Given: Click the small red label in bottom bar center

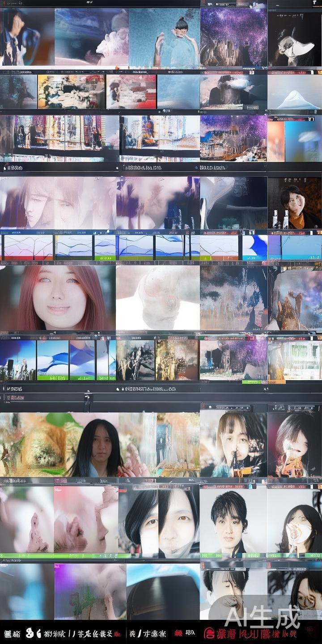Looking at the screenshot, I should click(178, 633).
